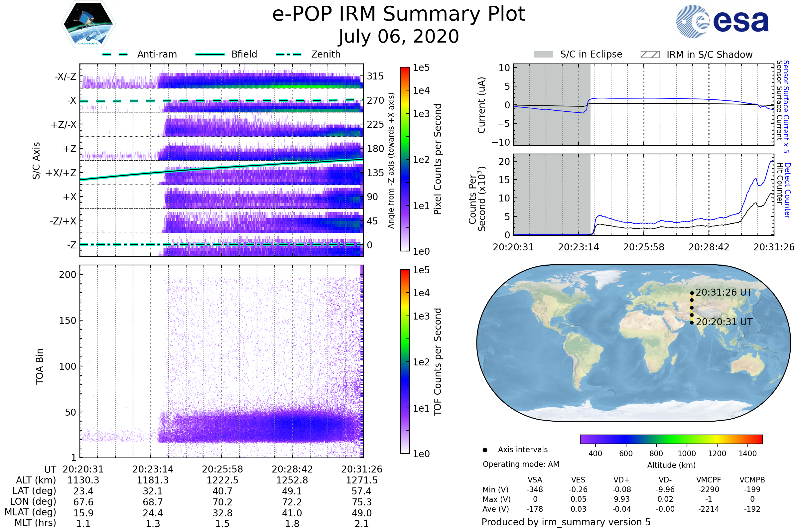Click the CASSIOPE satellite mission logo
Screen dimensions: 798x532
[88, 24]
